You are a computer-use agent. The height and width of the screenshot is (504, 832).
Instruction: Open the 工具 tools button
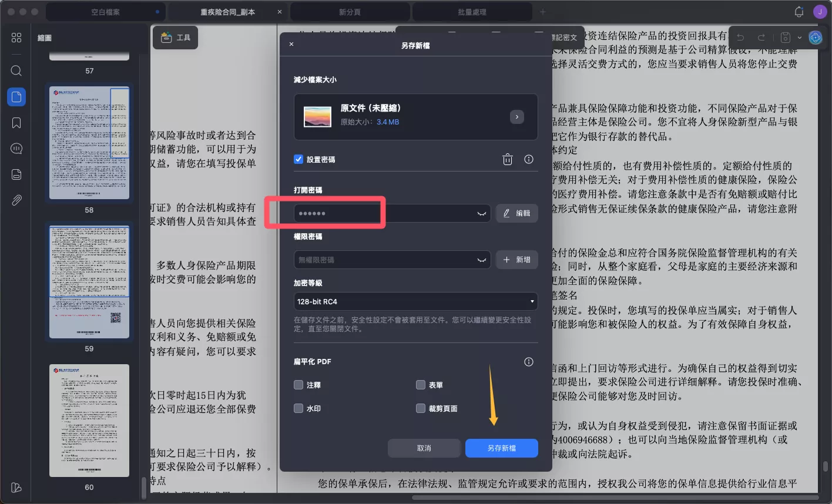[176, 38]
